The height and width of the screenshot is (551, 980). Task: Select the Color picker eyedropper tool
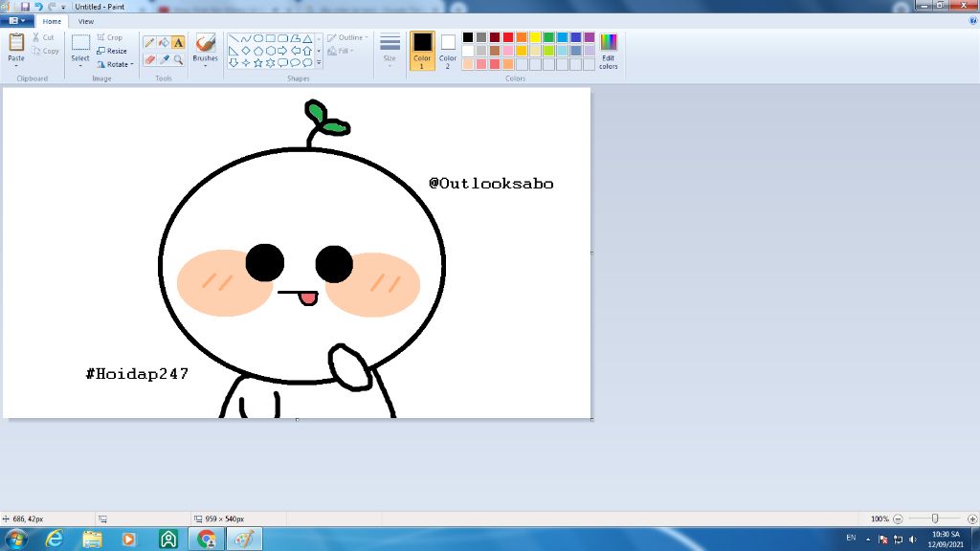164,60
